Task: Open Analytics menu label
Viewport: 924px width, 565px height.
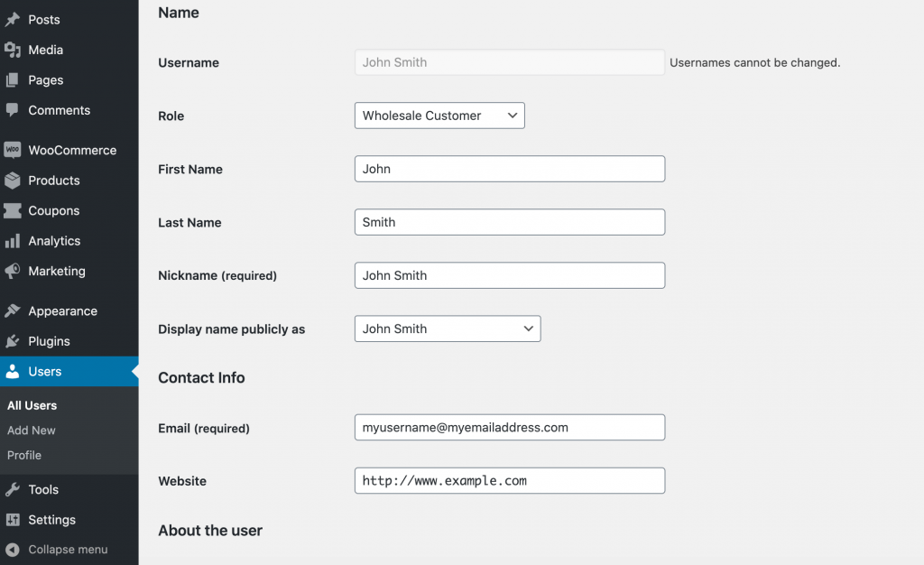Action: [54, 241]
